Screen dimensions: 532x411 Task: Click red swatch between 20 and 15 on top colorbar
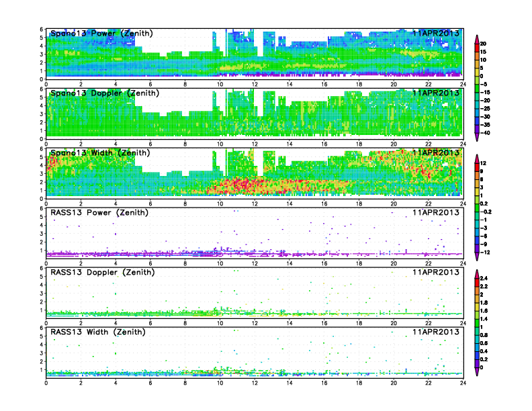(477, 48)
